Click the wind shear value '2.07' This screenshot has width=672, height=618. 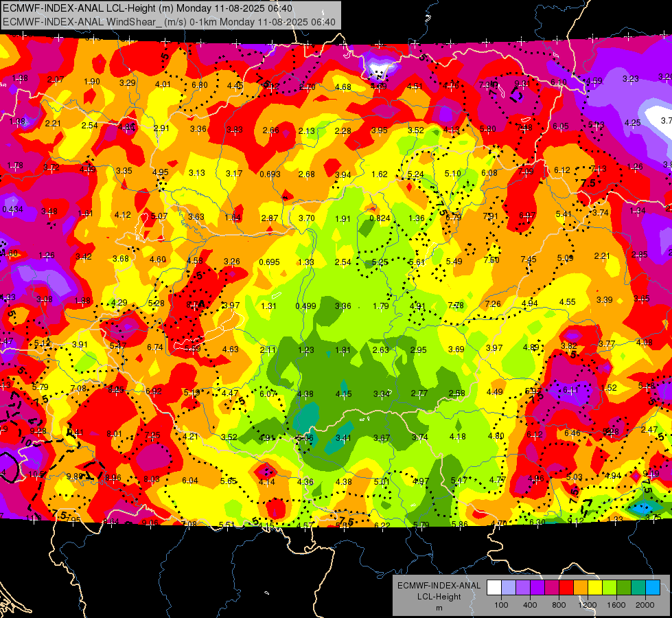[56, 80]
